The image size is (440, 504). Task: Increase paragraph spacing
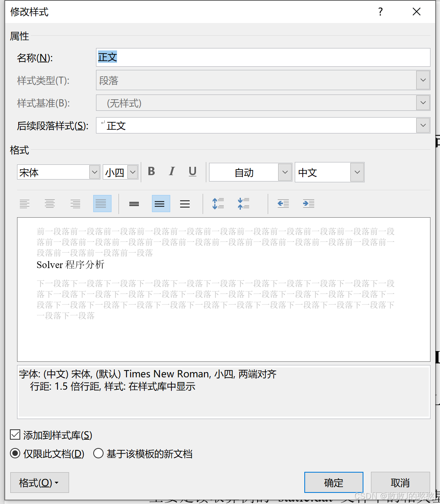click(x=218, y=204)
